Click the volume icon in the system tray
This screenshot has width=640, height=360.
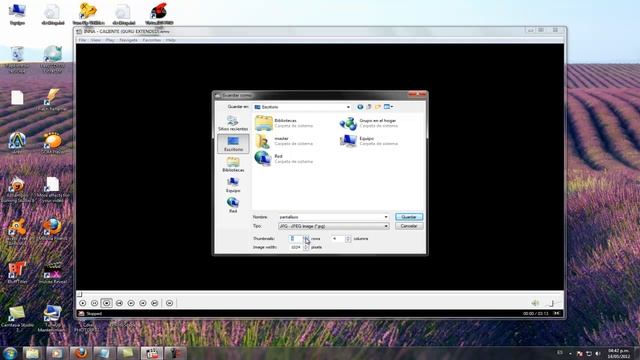(598, 353)
